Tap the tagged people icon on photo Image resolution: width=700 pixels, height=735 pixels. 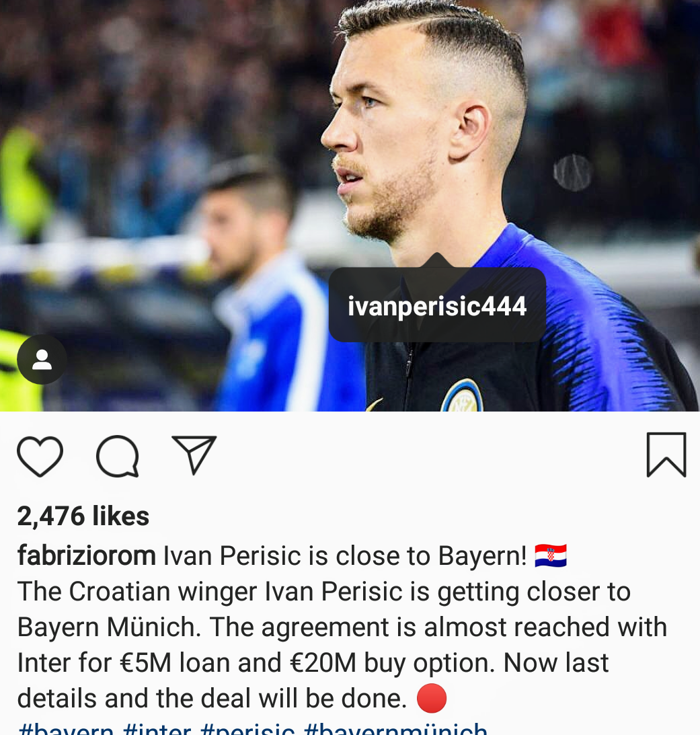click(42, 360)
